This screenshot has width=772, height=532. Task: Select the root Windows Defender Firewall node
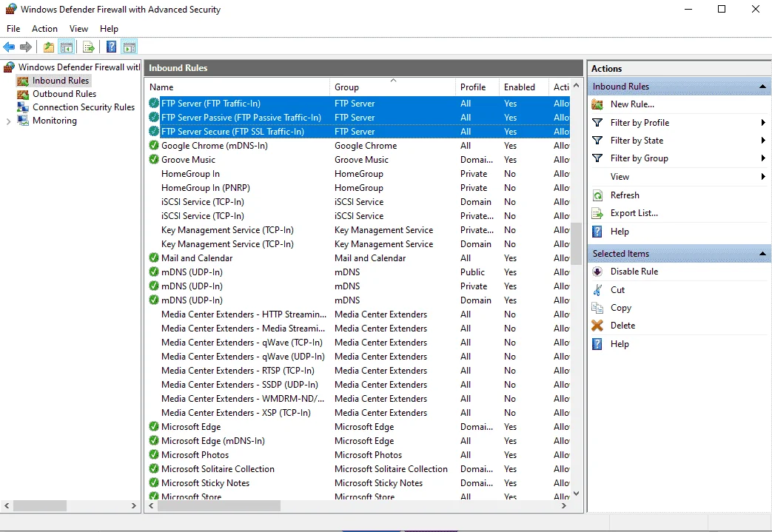coord(79,67)
